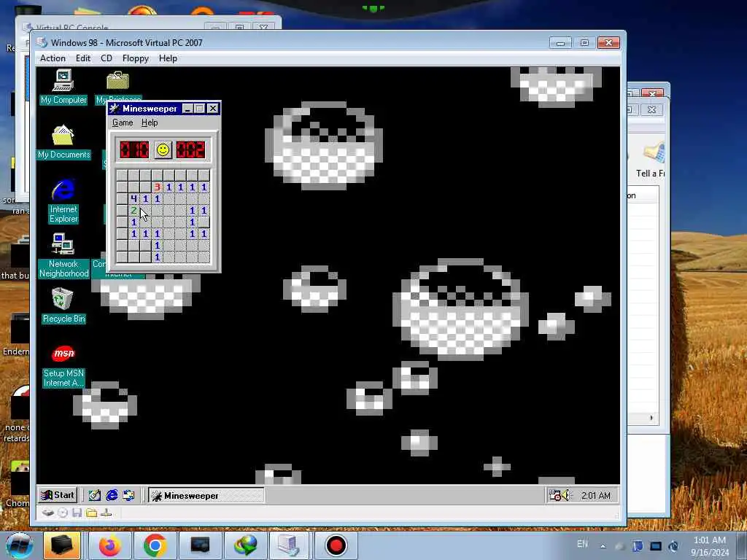This screenshot has height=560, width=747.
Task: Click the host system tray volume icon
Action: pyautogui.click(x=673, y=546)
